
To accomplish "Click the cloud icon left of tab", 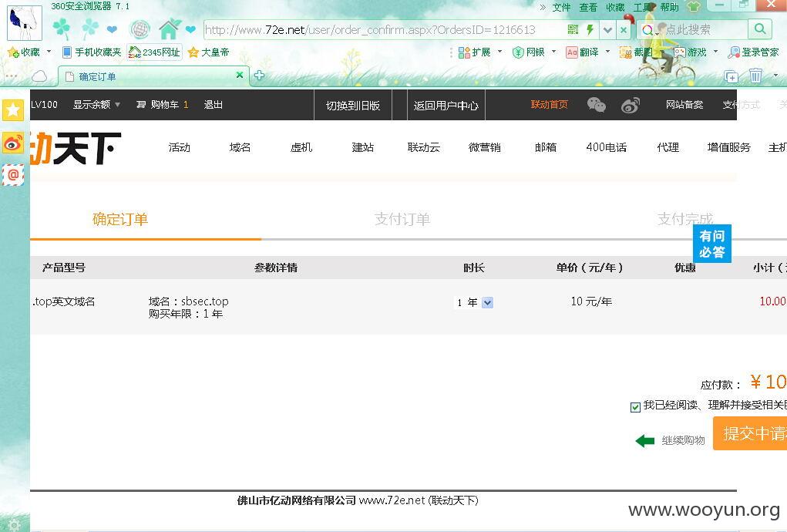I will pos(39,76).
